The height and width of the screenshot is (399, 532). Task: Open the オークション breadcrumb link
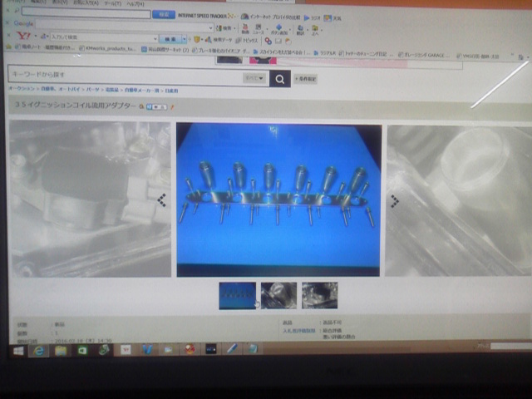click(22, 88)
